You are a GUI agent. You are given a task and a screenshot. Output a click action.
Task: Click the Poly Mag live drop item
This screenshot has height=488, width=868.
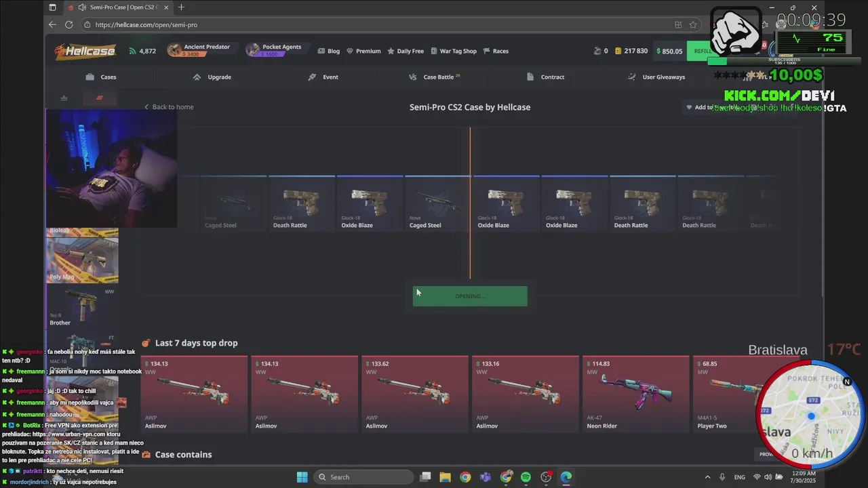pos(82,260)
